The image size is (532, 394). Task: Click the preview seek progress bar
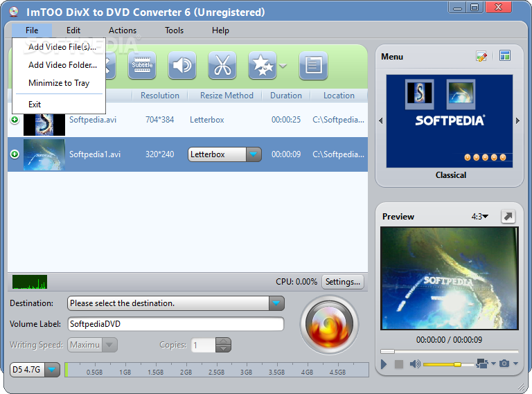(449, 351)
